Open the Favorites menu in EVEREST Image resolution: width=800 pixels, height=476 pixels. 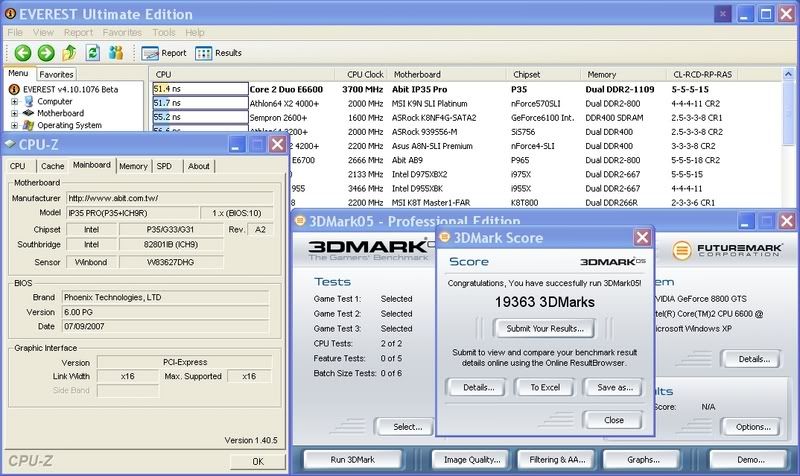pyautogui.click(x=122, y=32)
